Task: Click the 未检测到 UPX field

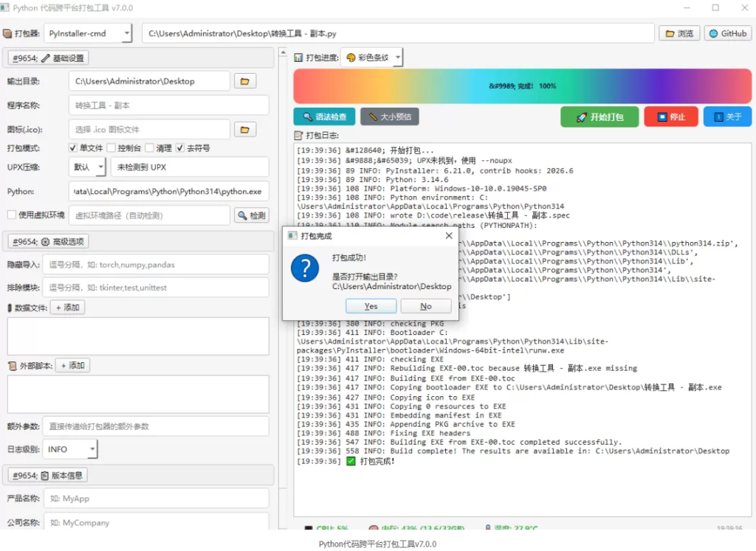Action: point(190,167)
